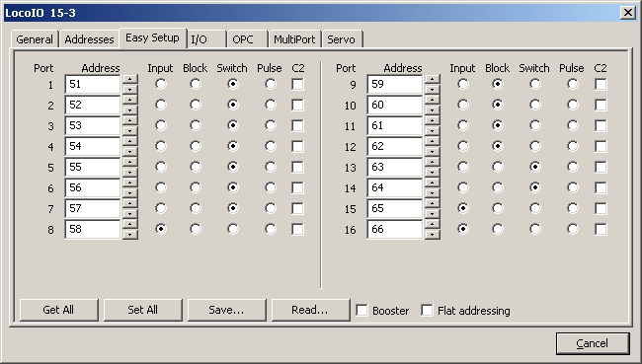
Task: Increase port 2 address with up arrow
Action: (x=129, y=101)
